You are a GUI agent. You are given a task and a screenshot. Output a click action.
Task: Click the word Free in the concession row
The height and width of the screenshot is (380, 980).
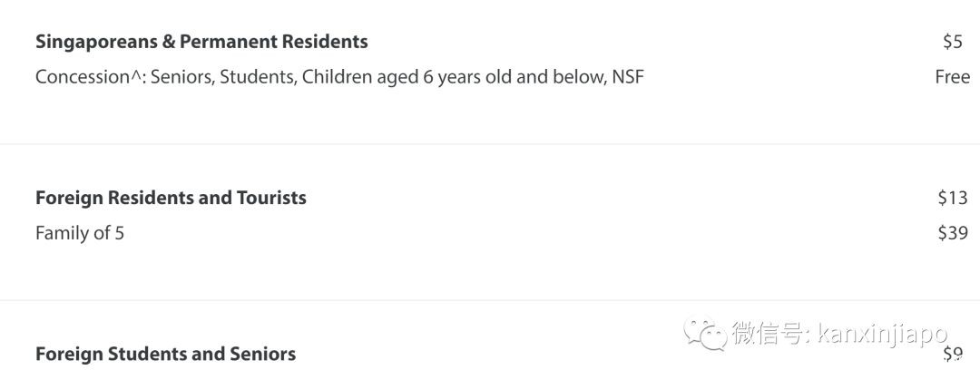point(952,77)
